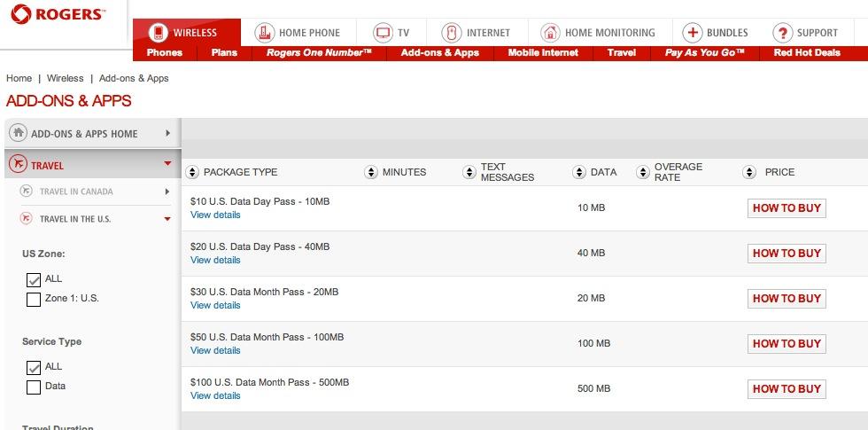Click the Add-ons & Apps Home house icon
Viewport: 868px width, 430px height.
19,133
